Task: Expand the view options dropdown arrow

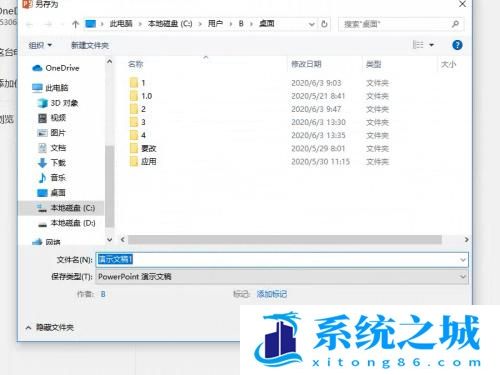Action: click(x=431, y=45)
